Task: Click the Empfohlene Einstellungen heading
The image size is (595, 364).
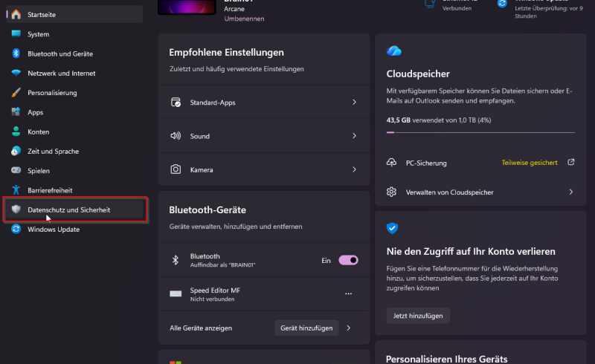Action: coord(227,52)
